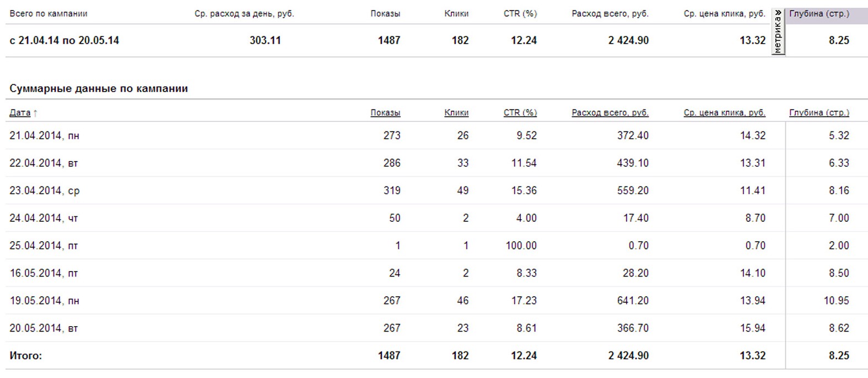Click the Итого totals row label
Image resolution: width=868 pixels, height=378 pixels.
click(25, 356)
